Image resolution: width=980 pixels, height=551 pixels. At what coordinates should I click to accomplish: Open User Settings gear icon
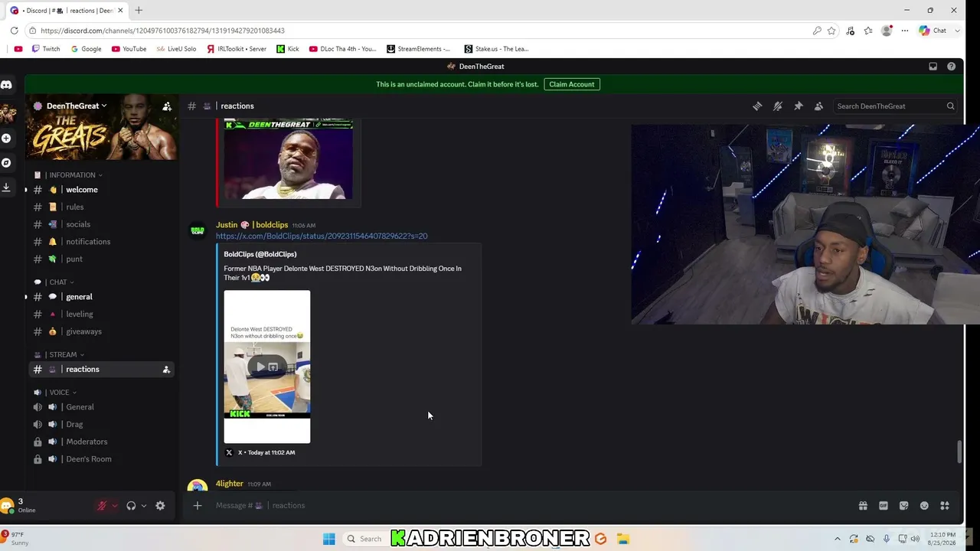click(x=160, y=506)
